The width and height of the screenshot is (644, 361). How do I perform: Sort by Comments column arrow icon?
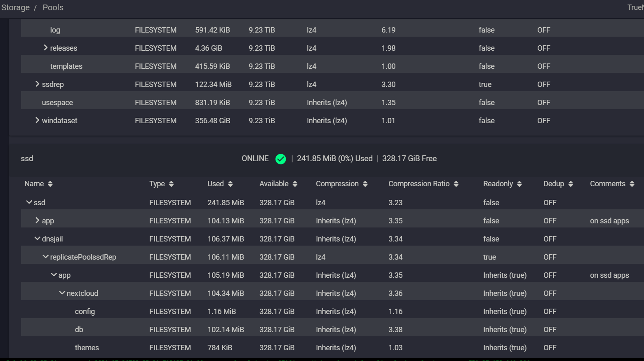point(632,184)
